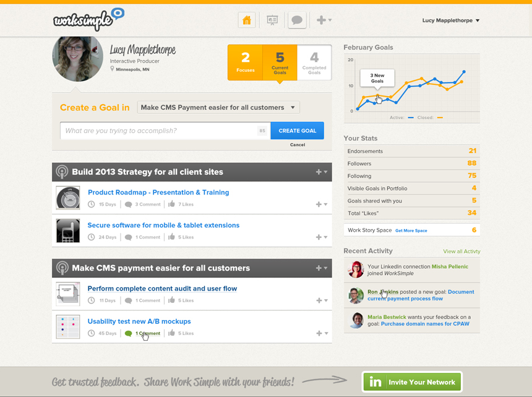Viewport: 532px width, 397px height.
Task: Click clock icon next to 15 Days
Action: [x=92, y=204]
